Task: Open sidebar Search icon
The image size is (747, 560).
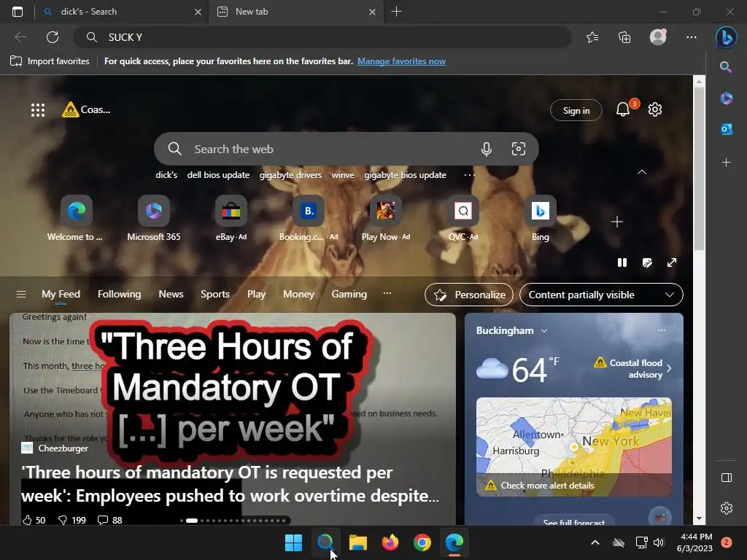Action: click(726, 67)
